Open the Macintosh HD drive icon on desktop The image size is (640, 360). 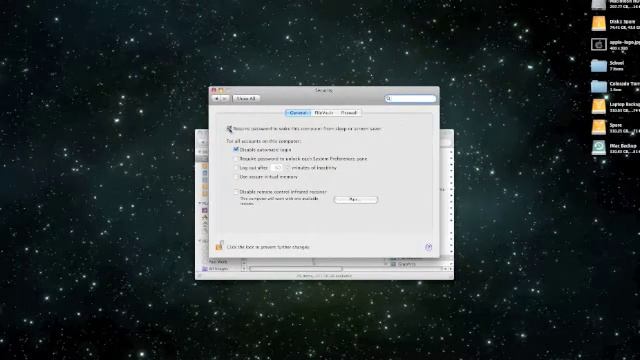click(598, 4)
